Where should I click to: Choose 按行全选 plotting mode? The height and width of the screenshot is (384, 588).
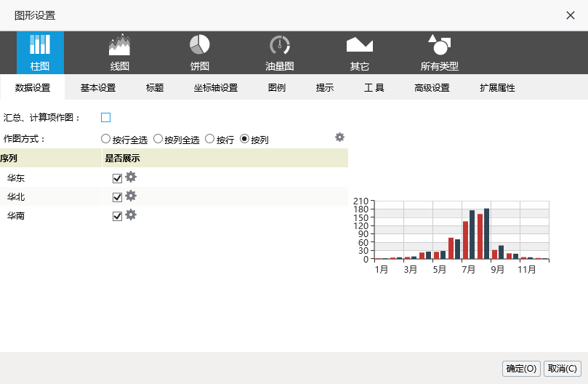click(105, 139)
